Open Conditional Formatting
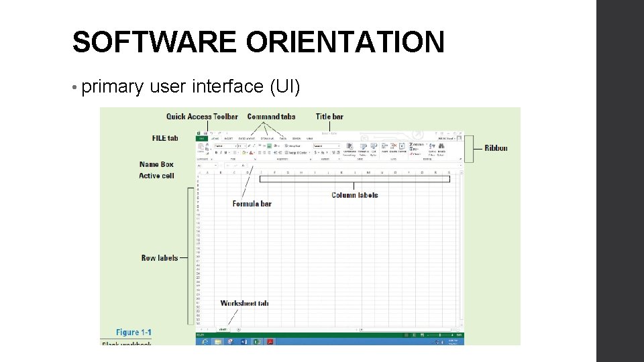 350,149
